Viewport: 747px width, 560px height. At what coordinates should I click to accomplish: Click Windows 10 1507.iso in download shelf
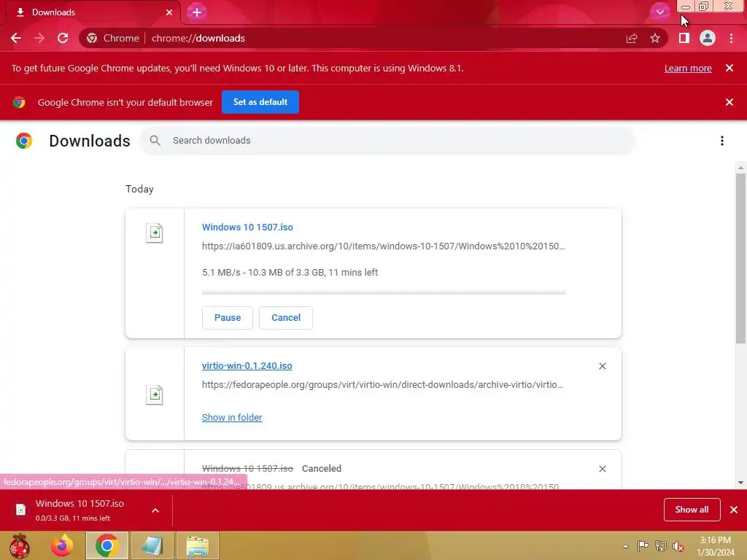[80, 510]
